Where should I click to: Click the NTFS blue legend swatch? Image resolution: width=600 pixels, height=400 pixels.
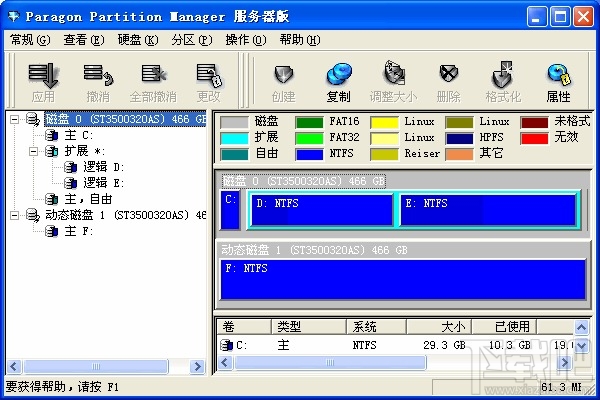(x=309, y=154)
